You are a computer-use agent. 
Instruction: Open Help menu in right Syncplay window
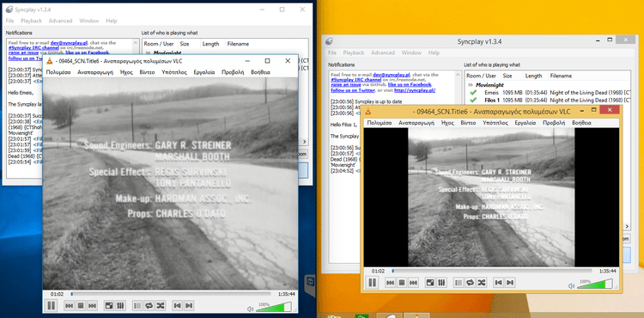434,53
